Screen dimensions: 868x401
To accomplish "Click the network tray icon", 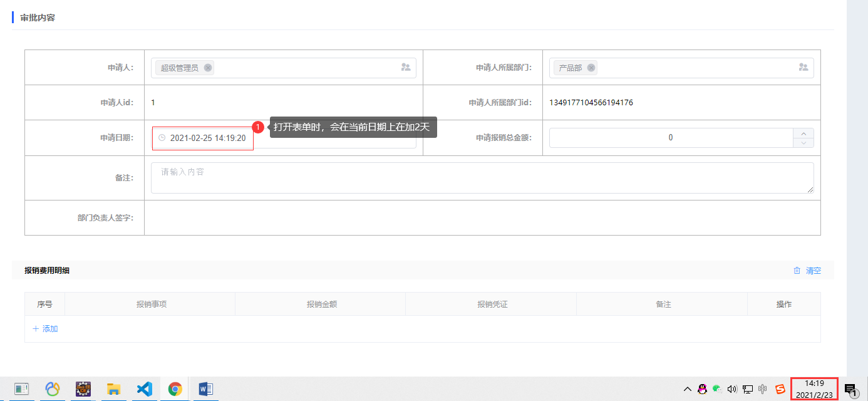I will [x=747, y=389].
